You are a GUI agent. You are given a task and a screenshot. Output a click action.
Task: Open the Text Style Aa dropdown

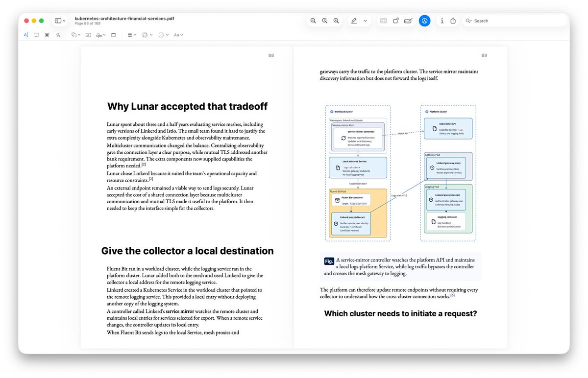(x=178, y=35)
